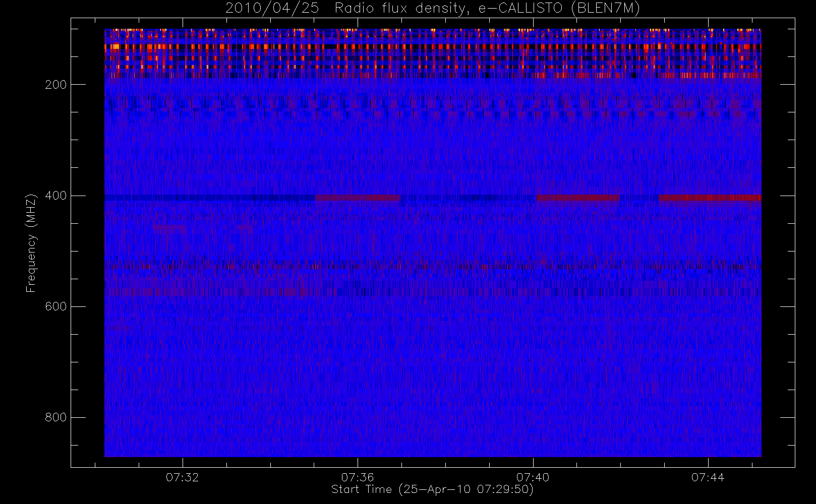Click the 07:40 time tick label
The width and height of the screenshot is (816, 504).
533,477
